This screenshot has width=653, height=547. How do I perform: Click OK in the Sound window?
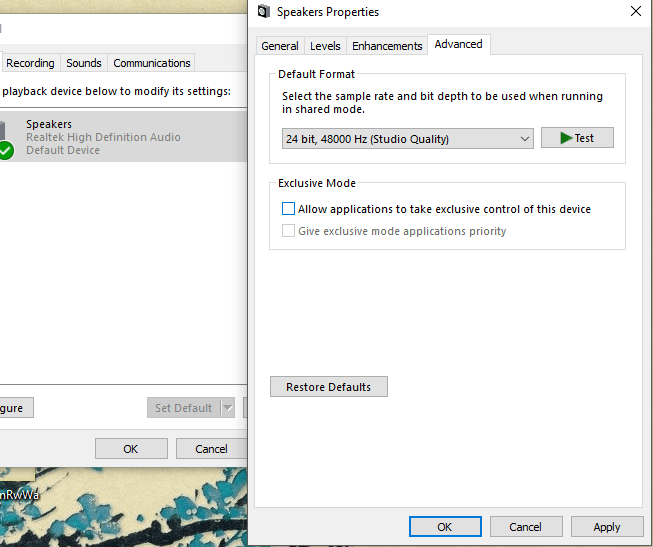131,449
